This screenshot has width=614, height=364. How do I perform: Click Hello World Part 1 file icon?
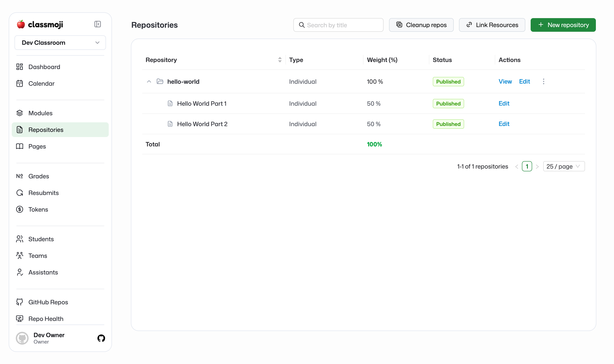[x=170, y=104]
